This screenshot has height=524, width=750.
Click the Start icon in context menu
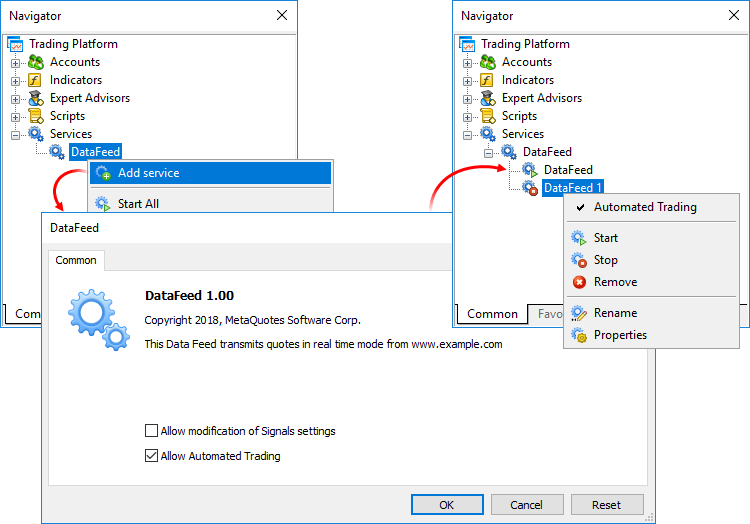coord(579,238)
